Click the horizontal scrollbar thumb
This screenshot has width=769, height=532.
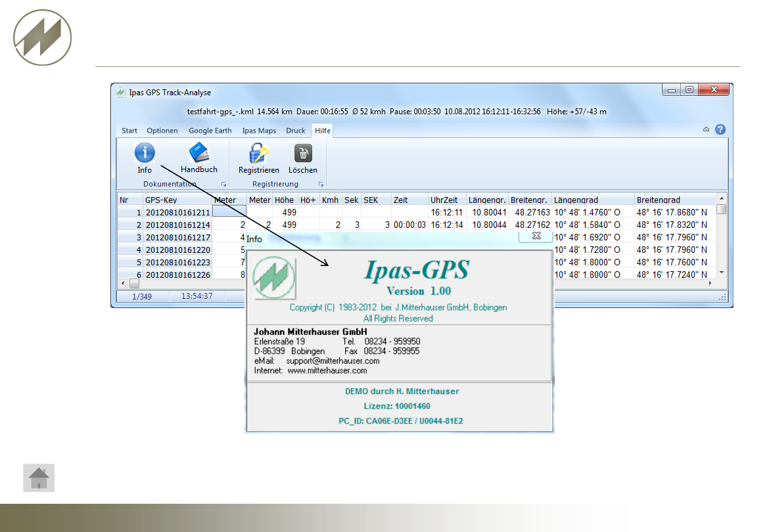coord(134,283)
